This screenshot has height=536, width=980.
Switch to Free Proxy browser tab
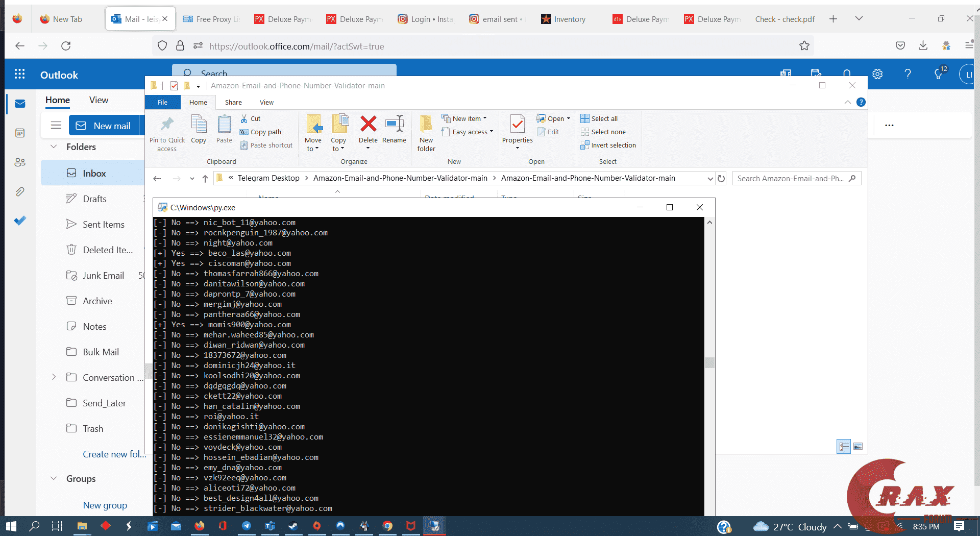point(211,19)
